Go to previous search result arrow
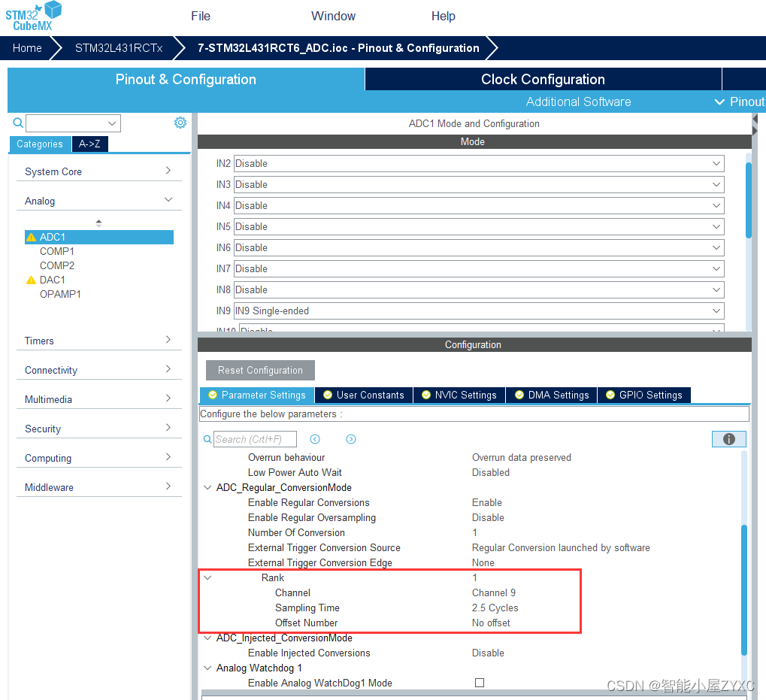This screenshot has width=766, height=700. pos(315,439)
